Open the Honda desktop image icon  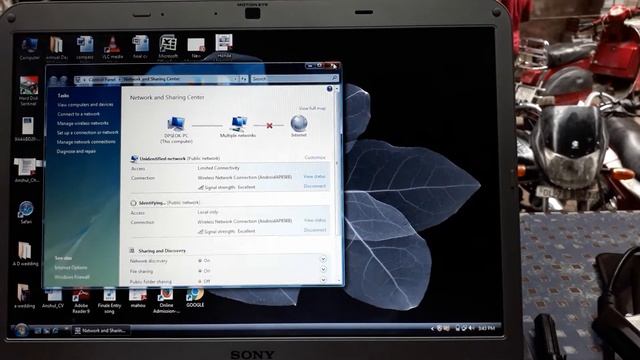point(224,46)
